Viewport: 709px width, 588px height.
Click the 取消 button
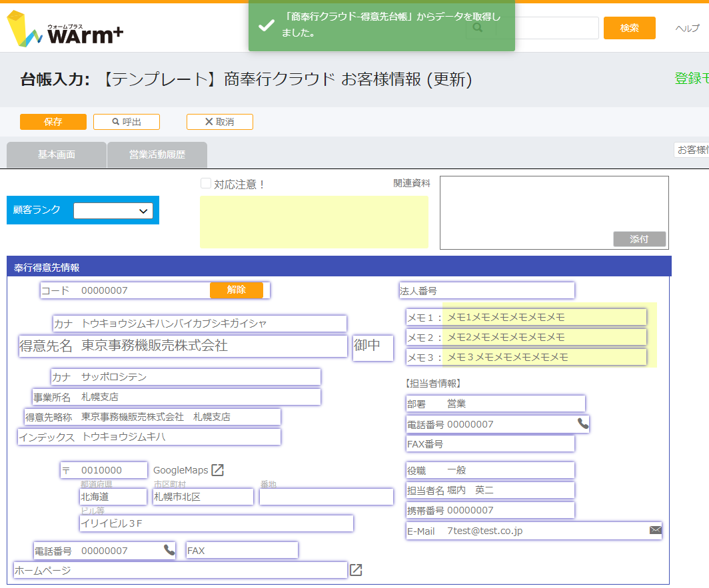tap(220, 122)
